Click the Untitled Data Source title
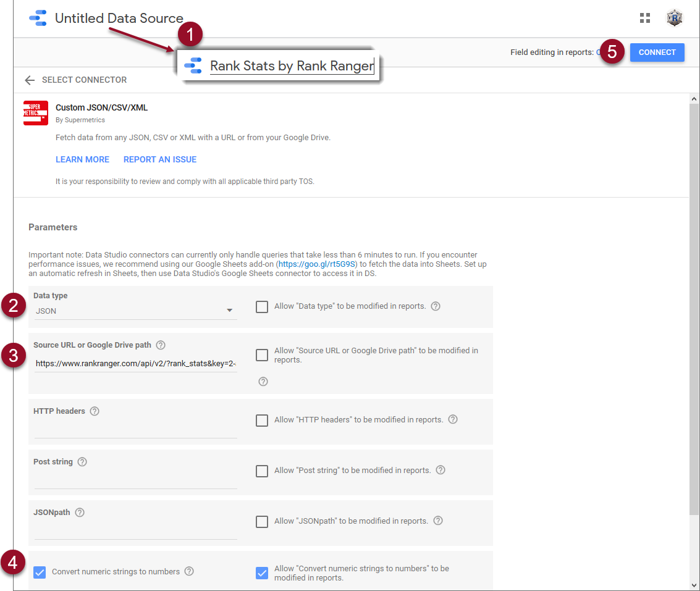This screenshot has width=700, height=591. click(119, 19)
